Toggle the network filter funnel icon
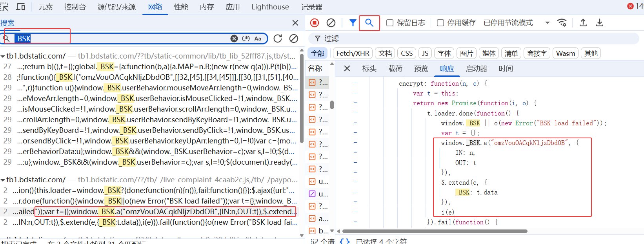Screen dimensions: 644x244 [353, 23]
